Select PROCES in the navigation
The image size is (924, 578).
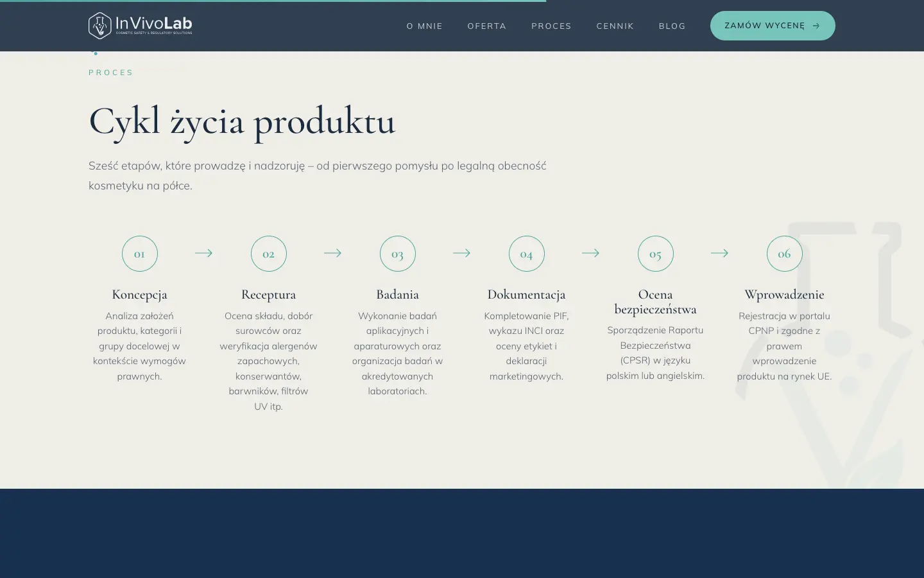click(x=551, y=26)
